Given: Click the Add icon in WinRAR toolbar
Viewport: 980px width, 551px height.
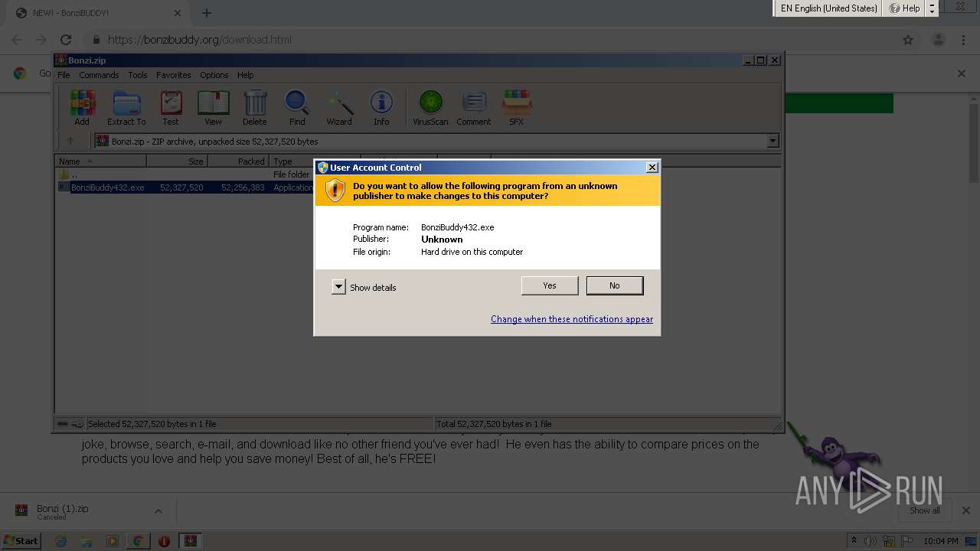Looking at the screenshot, I should coord(82,108).
